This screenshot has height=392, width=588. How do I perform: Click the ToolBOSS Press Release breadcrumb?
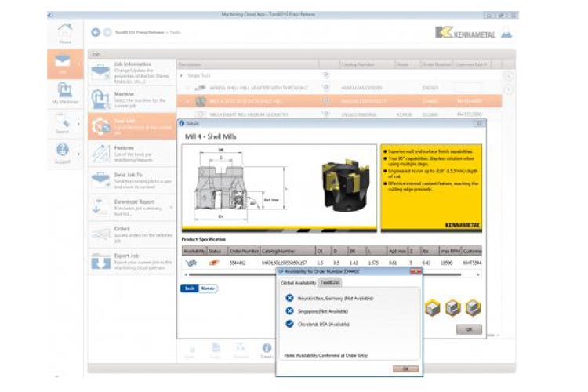click(140, 33)
